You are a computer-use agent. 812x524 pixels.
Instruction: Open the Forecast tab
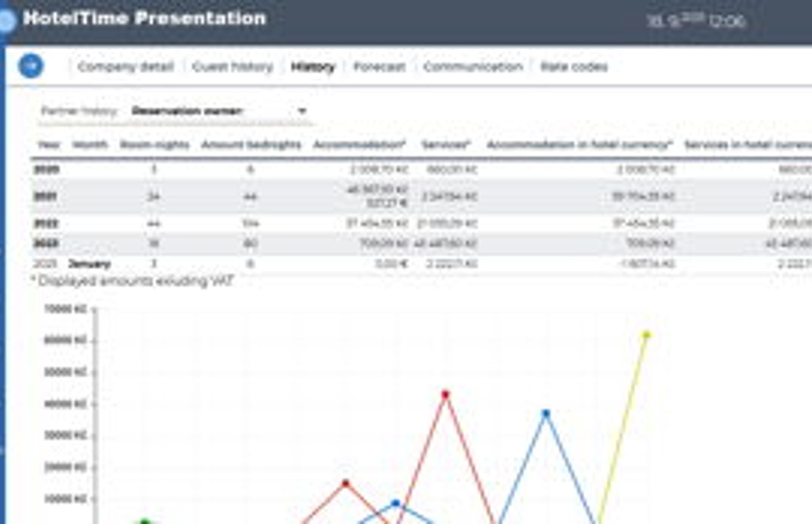[379, 67]
